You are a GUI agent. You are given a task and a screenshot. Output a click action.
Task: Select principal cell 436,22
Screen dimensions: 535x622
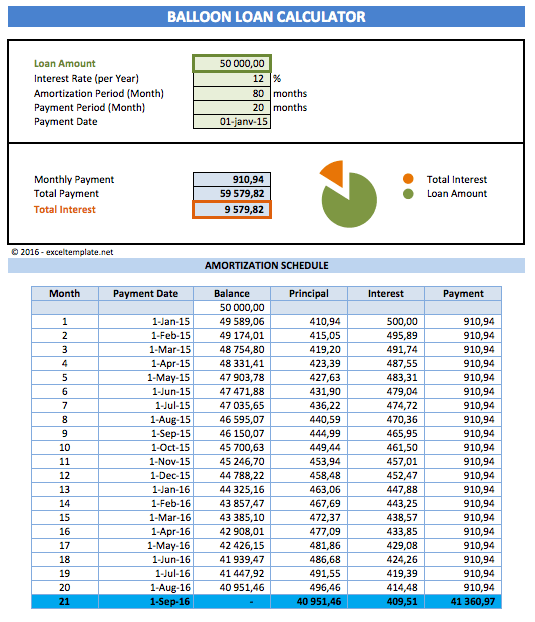pos(309,405)
